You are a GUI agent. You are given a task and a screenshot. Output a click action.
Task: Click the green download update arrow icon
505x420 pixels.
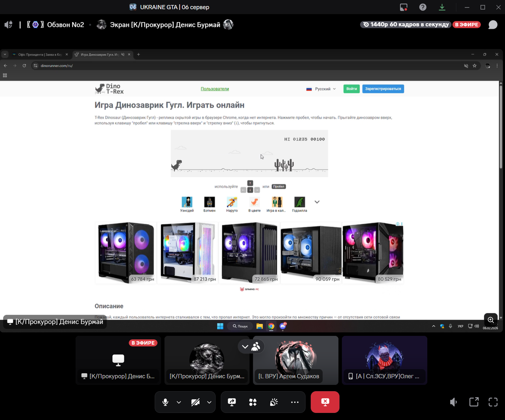(x=442, y=7)
